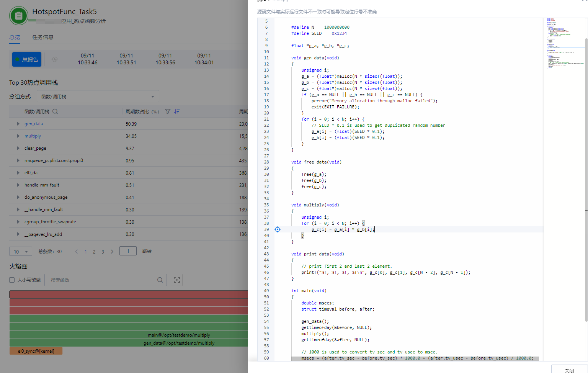The image size is (588, 373).
Task: Click the 周期数占比 (%) column header
Action: tap(142, 111)
